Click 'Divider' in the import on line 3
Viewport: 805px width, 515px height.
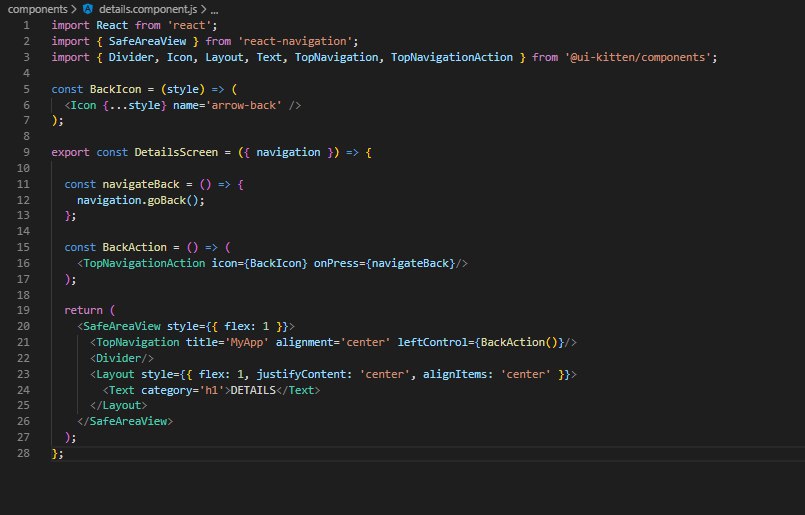[130, 57]
